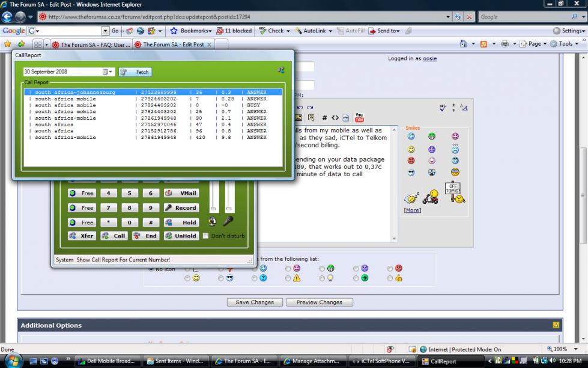The width and height of the screenshot is (588, 368).
Task: Enable the Don't disturb checkbox
Action: [205, 236]
